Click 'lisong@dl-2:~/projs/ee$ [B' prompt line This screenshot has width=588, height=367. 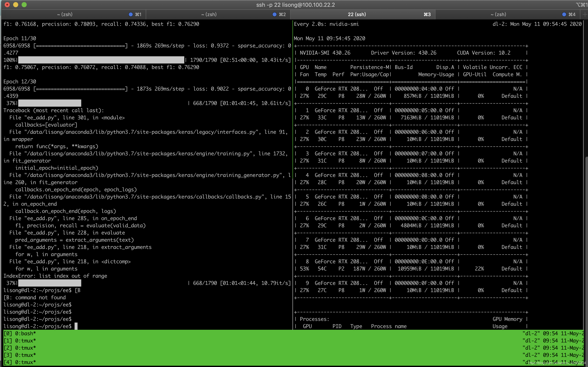click(x=42, y=290)
